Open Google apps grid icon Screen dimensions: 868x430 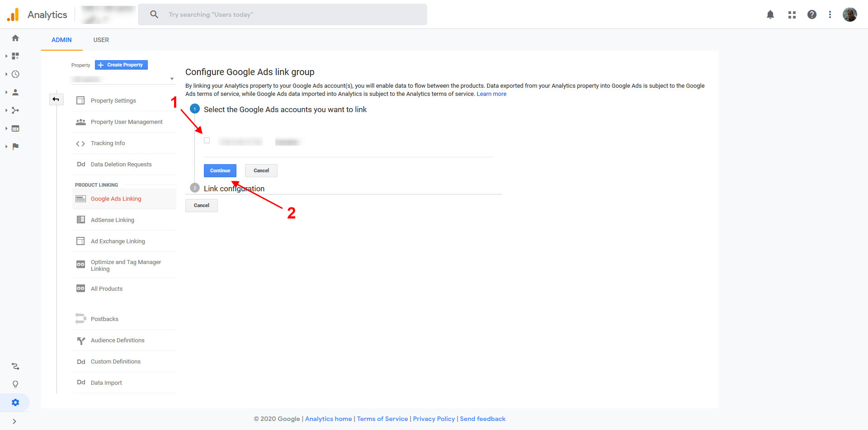tap(792, 14)
